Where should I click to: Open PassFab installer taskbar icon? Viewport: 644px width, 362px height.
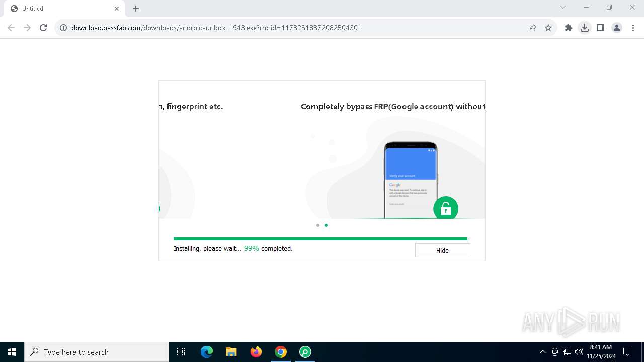305,352
